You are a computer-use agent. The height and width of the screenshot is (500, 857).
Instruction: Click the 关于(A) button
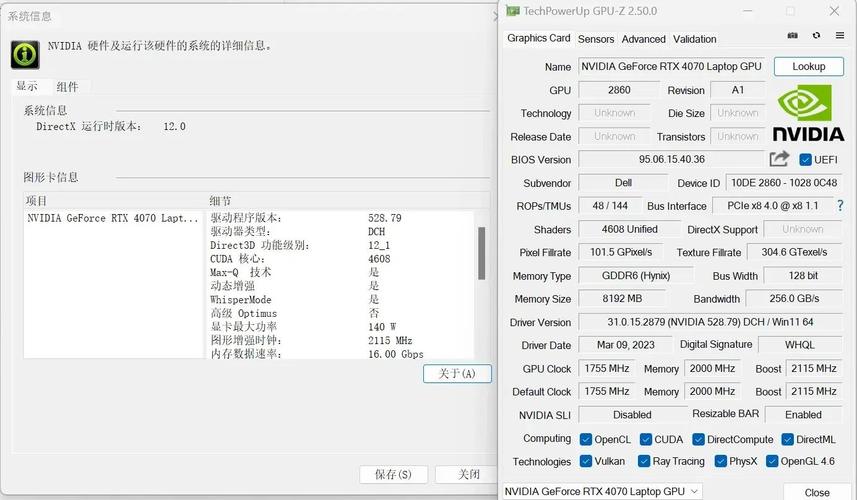click(x=457, y=374)
